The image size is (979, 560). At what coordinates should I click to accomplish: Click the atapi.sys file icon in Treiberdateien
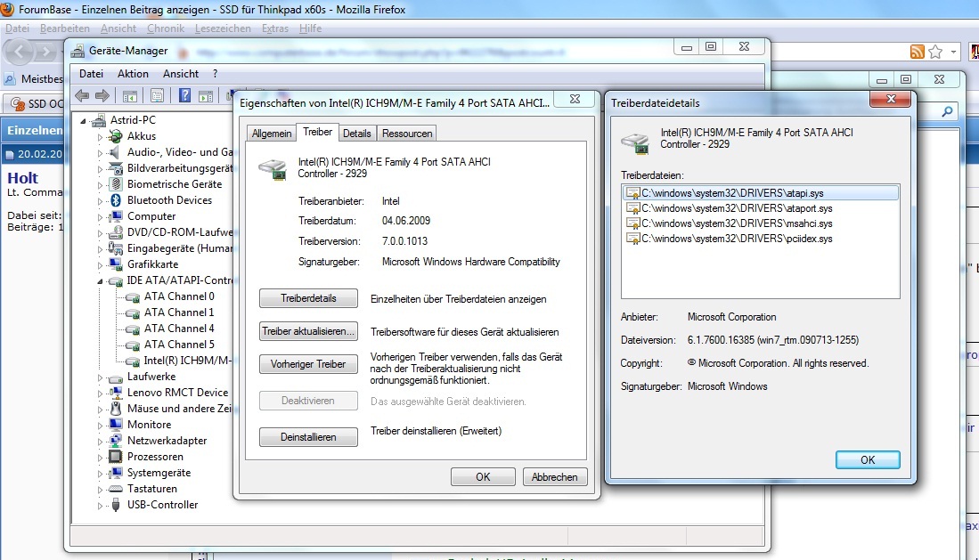633,193
